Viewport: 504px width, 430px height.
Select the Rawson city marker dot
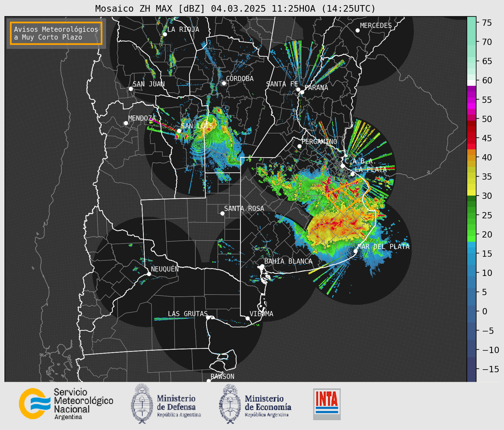209,381
